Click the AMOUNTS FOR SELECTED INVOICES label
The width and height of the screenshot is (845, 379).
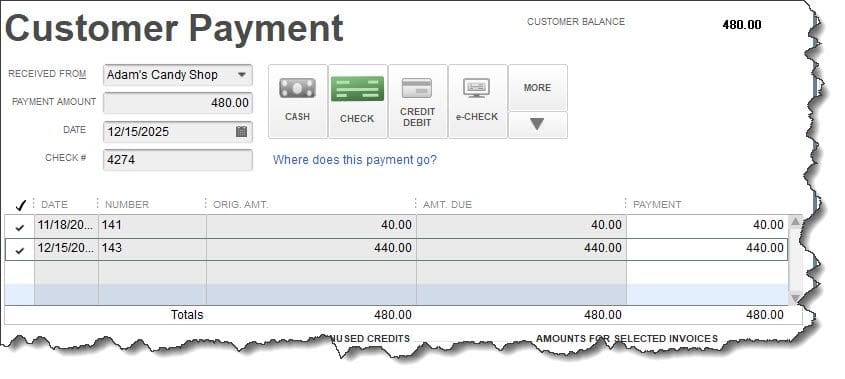point(627,339)
